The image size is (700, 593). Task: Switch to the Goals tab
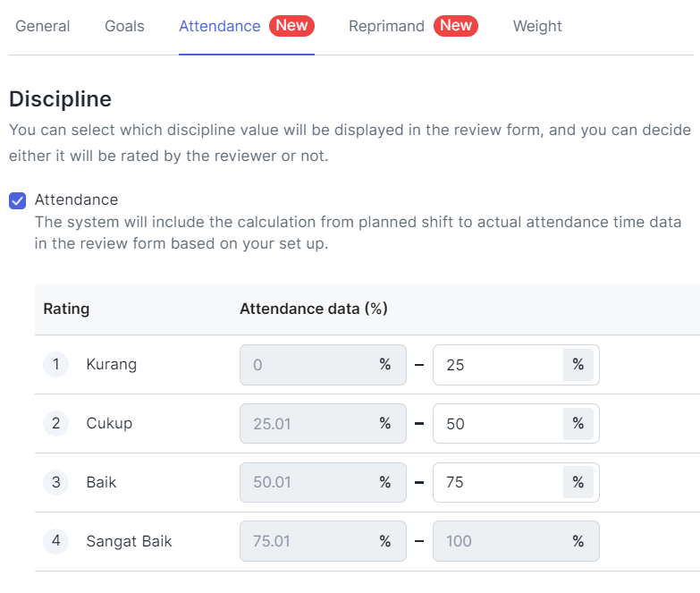124,26
